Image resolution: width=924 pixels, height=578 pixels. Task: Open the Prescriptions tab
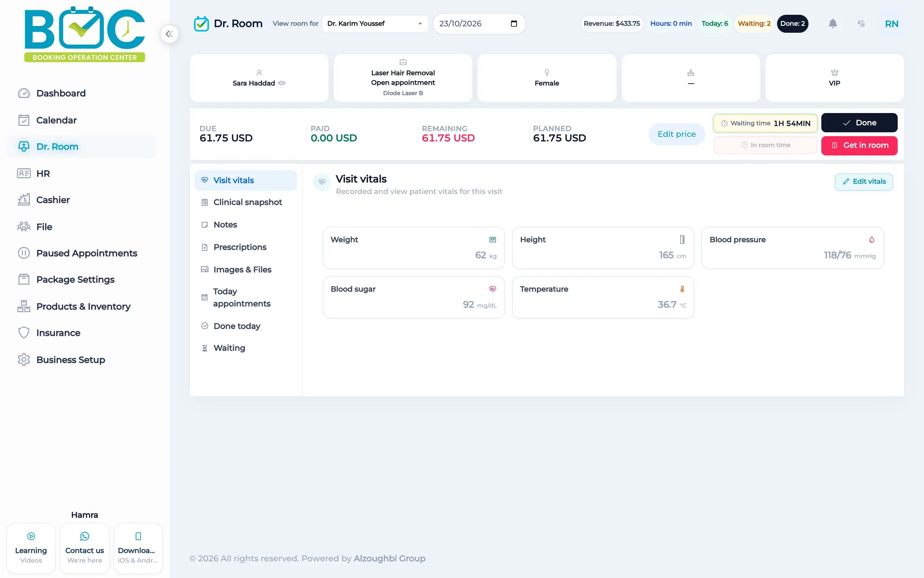click(245, 247)
